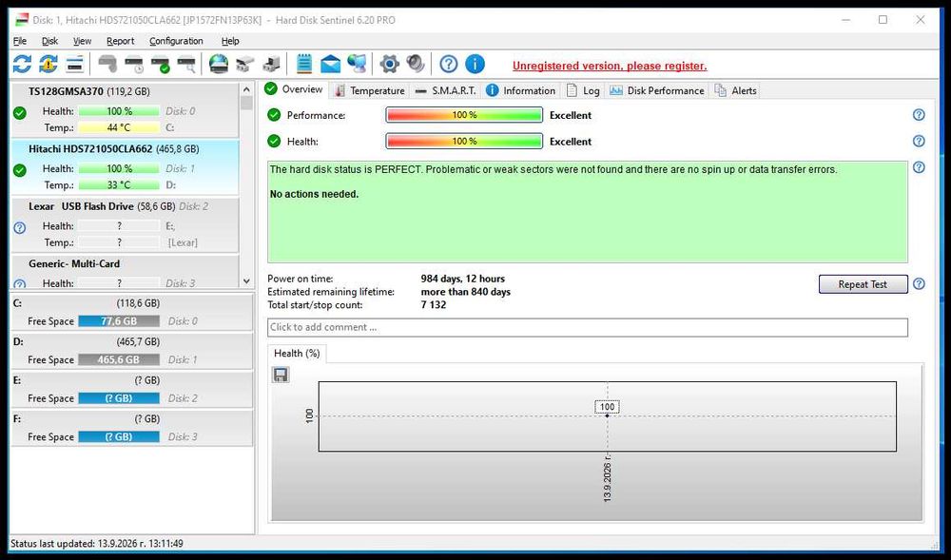This screenshot has height=560, width=951.
Task: Click the blue info toolbar icon
Action: click(x=475, y=64)
